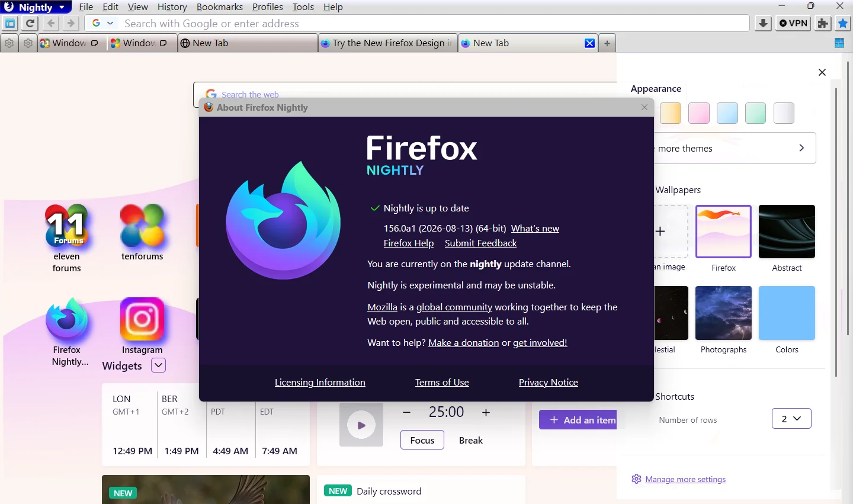
Task: Click the gear icon beside Manage more settings
Action: coord(636,479)
